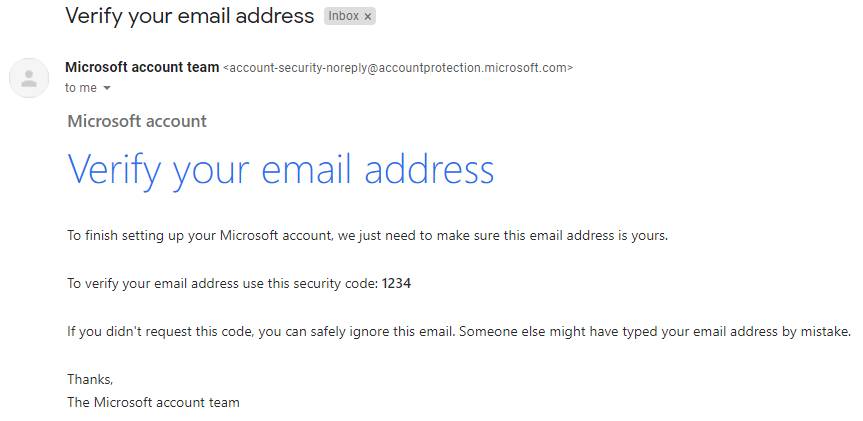Click the gray "Microsoft account" header
The height and width of the screenshot is (421, 863).
pyautogui.click(x=137, y=121)
